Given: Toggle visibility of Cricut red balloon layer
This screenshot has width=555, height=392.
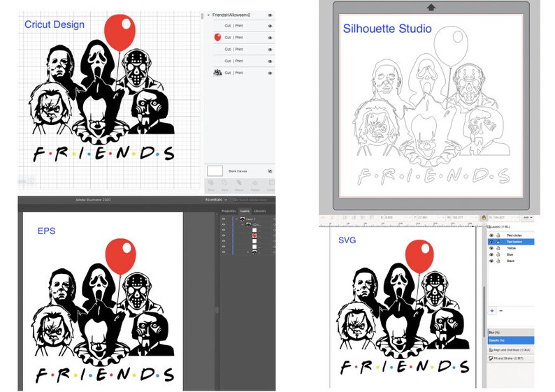Looking at the screenshot, I should click(270, 38).
